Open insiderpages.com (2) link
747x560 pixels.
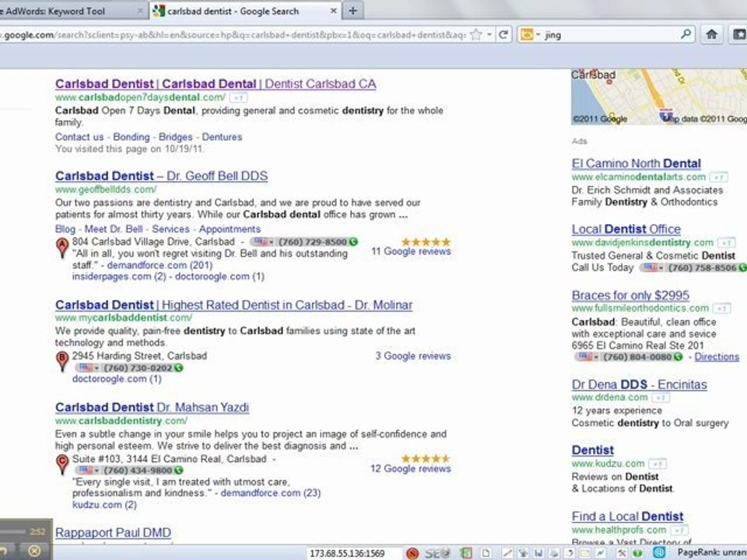[119, 277]
